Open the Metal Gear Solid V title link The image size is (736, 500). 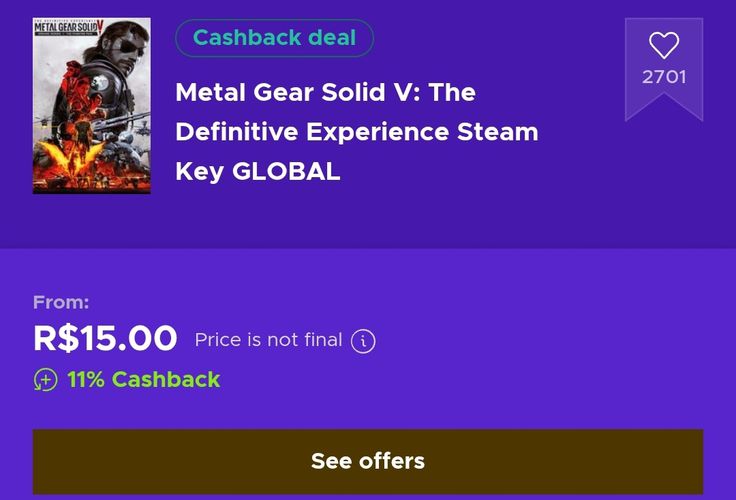coord(357,131)
